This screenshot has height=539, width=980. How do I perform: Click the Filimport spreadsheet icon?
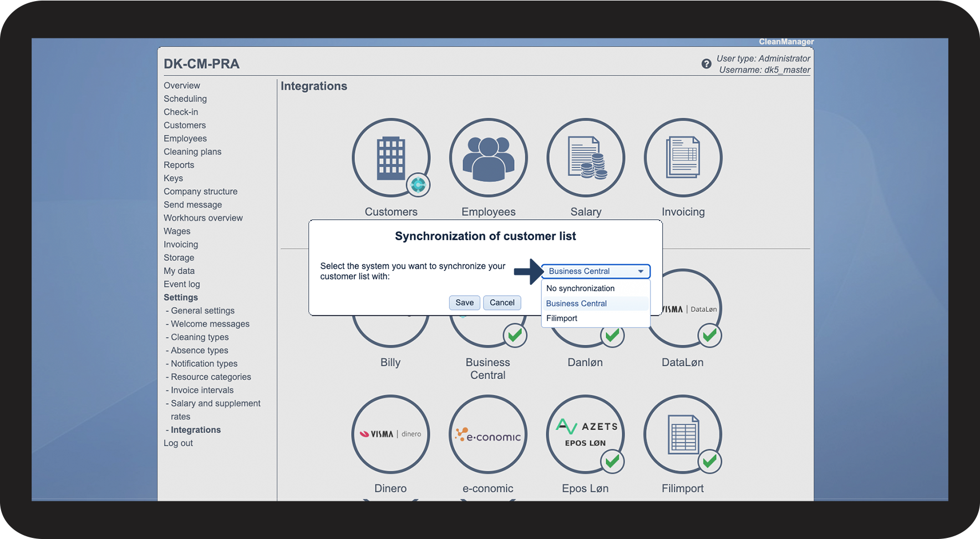tap(683, 434)
